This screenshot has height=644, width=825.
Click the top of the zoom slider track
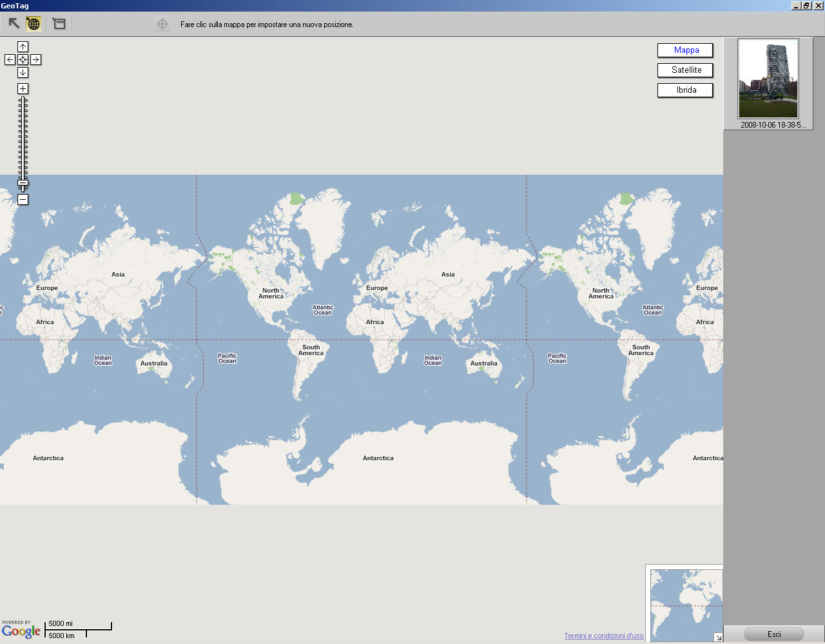[x=23, y=99]
